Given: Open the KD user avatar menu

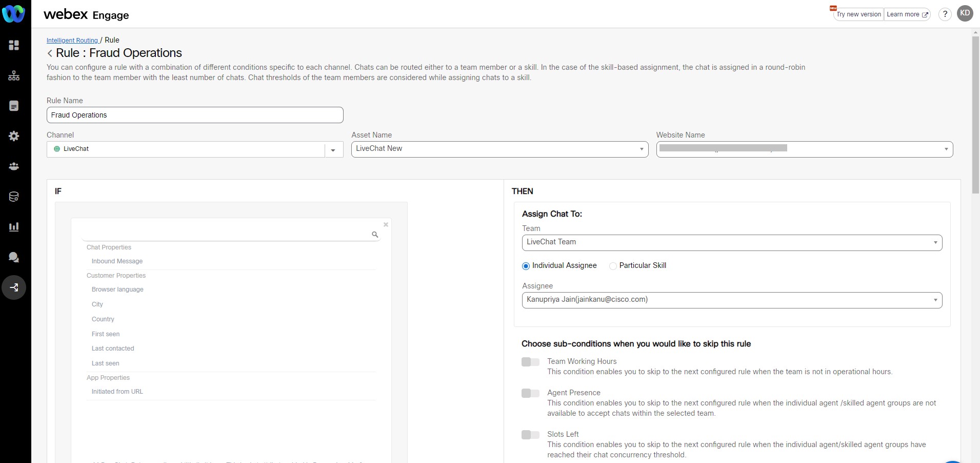Looking at the screenshot, I should pos(965,14).
